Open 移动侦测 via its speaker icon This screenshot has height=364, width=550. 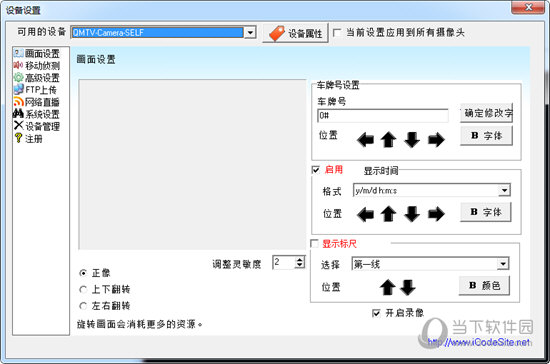(18, 65)
